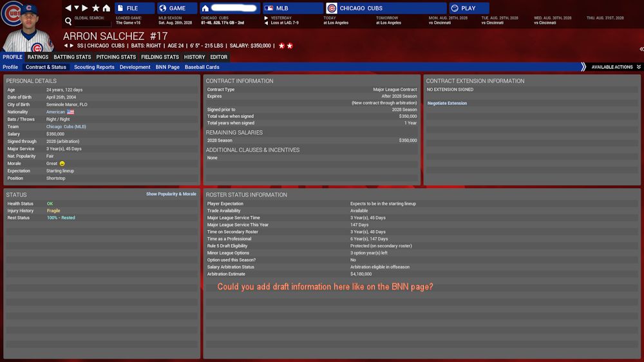Select the PROFILE main tab
This screenshot has height=362, width=644.
(x=12, y=57)
